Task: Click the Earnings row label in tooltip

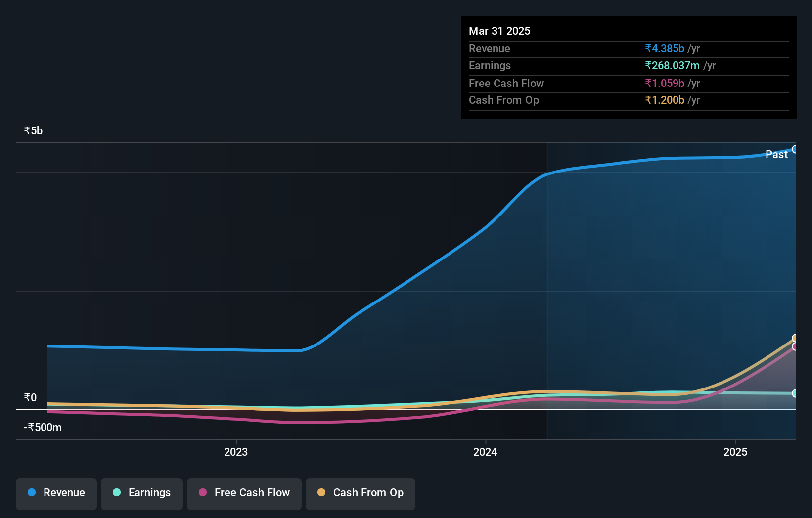Action: tap(490, 65)
